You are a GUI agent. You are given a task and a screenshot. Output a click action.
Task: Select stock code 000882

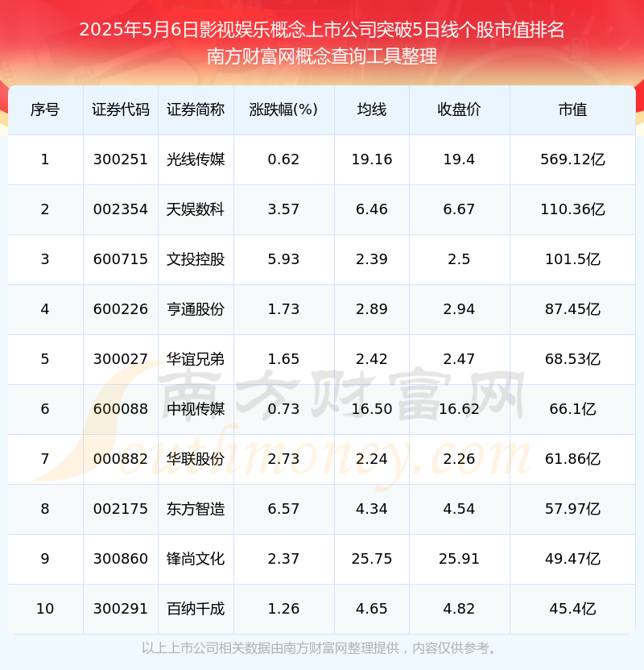(121, 459)
